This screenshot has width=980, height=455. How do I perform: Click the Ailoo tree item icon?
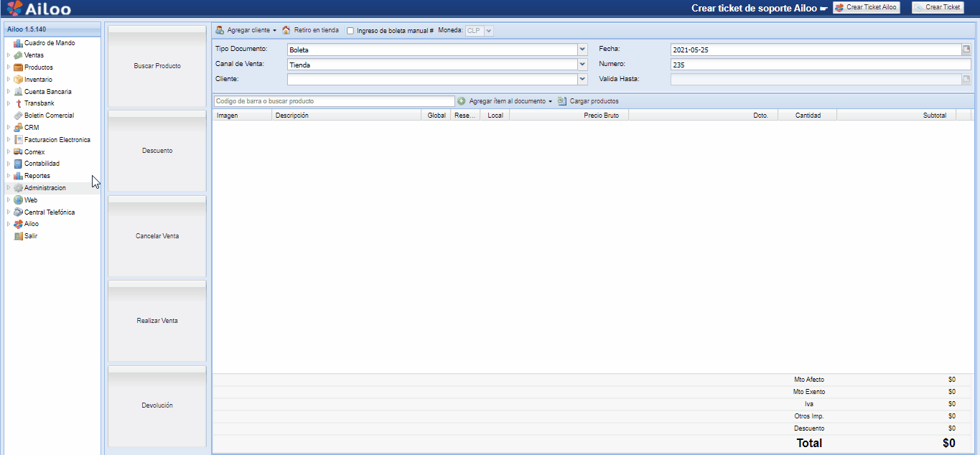coord(19,224)
